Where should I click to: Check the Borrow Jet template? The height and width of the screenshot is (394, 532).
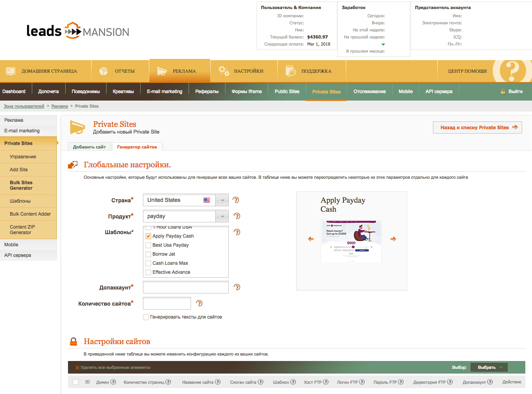[x=149, y=254]
